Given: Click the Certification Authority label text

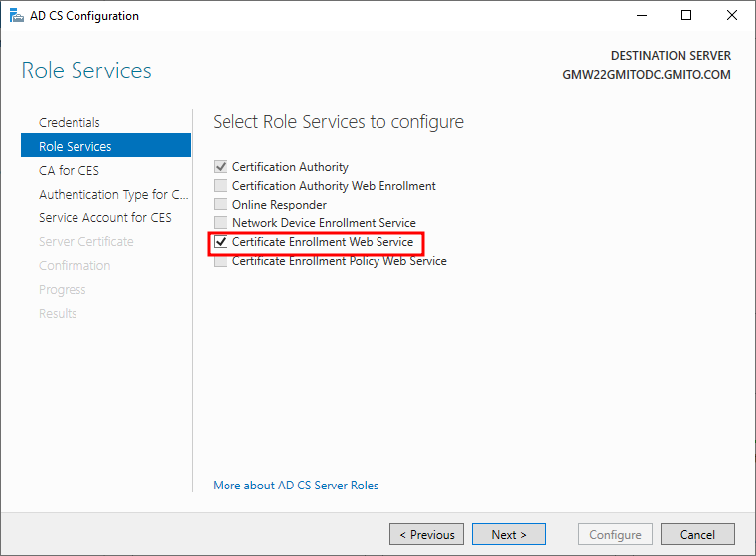Looking at the screenshot, I should coord(290,167).
